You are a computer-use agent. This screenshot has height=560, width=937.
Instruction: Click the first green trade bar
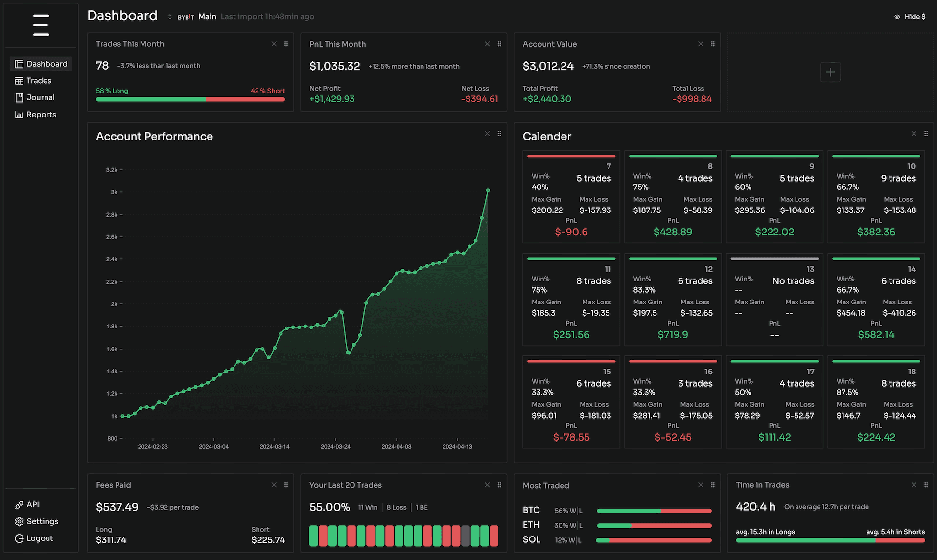tap(313, 536)
